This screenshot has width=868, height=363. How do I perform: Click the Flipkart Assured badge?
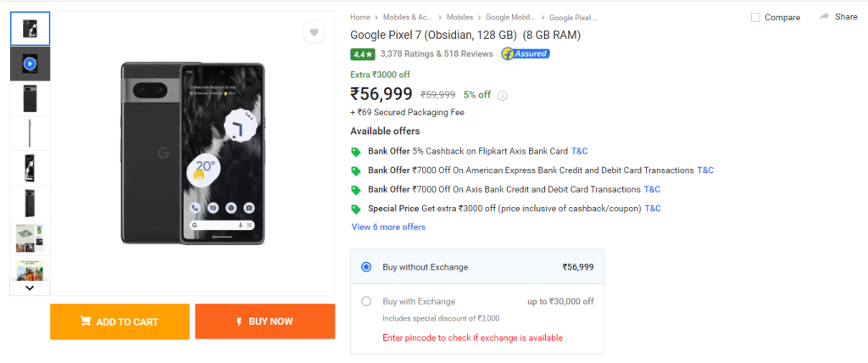pos(525,53)
